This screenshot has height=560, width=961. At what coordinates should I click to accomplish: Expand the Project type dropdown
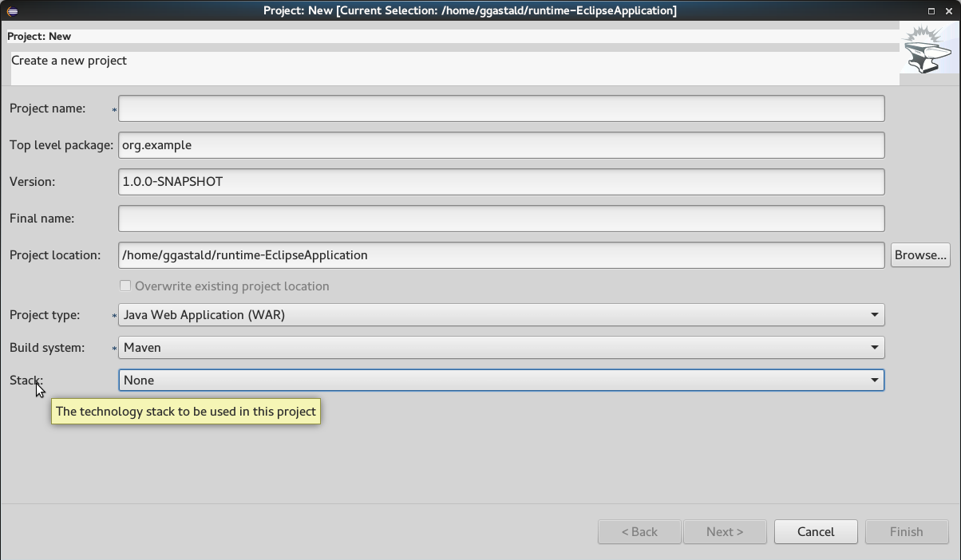point(501,315)
